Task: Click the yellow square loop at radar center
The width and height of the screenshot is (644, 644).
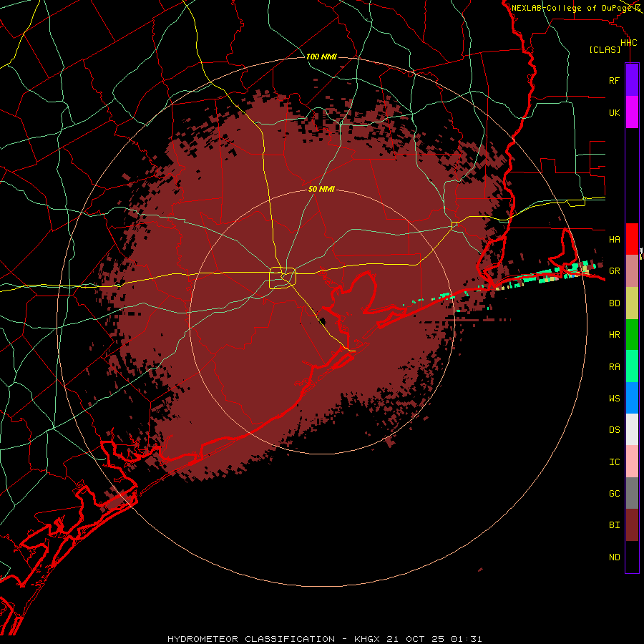Action: pos(283,278)
